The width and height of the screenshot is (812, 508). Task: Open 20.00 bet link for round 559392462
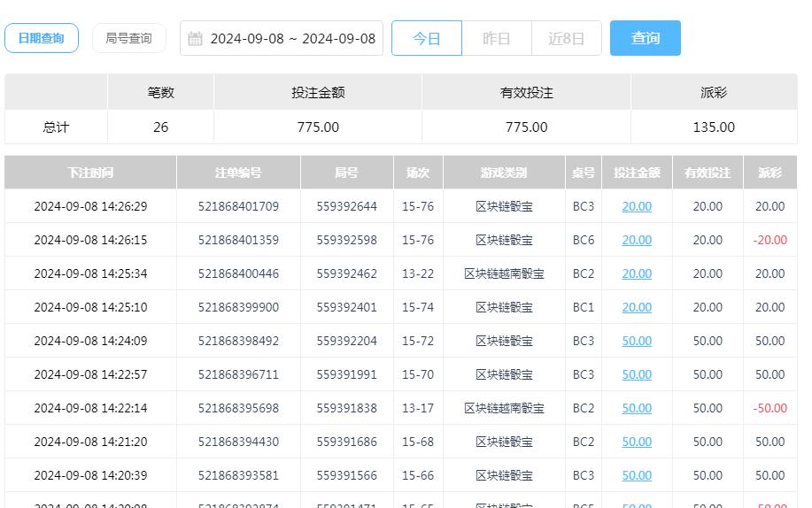pos(636,273)
